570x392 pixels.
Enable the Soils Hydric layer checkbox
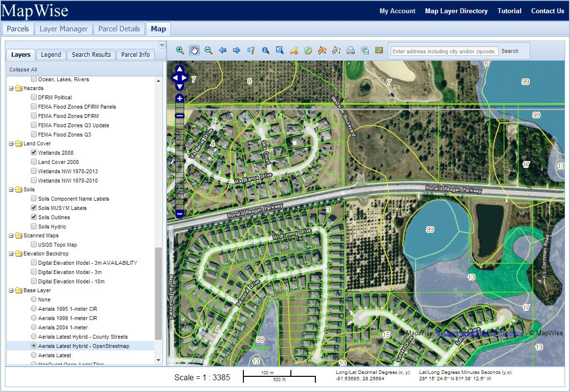(x=34, y=227)
